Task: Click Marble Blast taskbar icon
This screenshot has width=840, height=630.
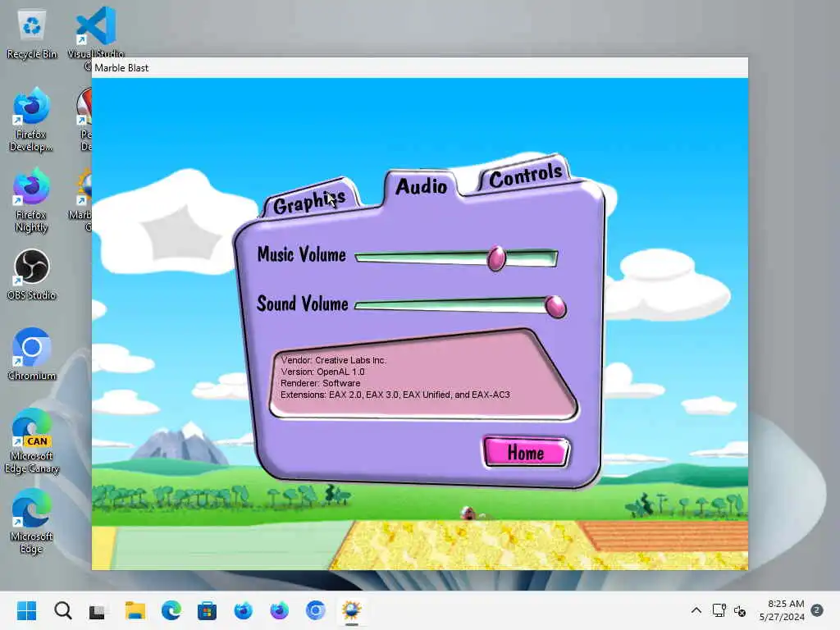Action: pos(351,610)
